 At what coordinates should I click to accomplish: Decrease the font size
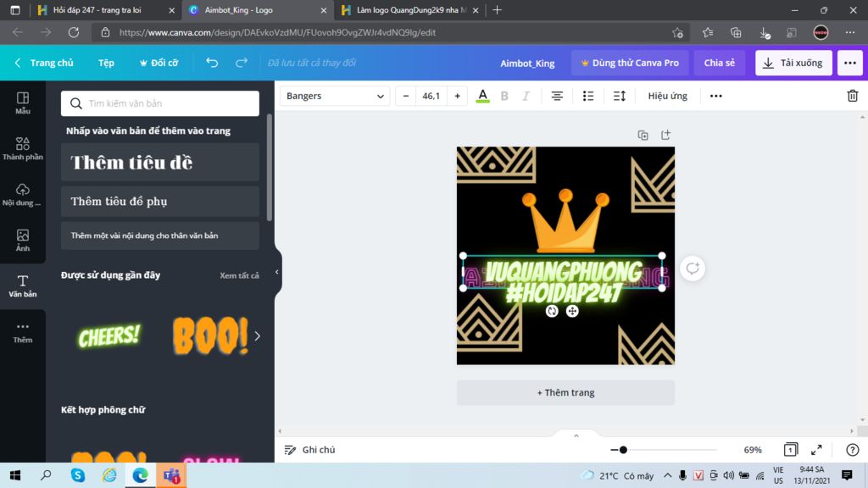tap(406, 96)
